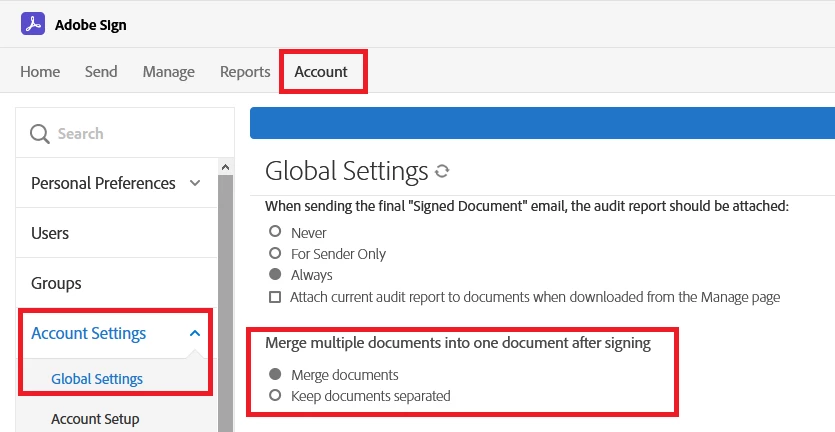This screenshot has height=432, width=835.
Task: Open the Send tab
Action: click(101, 71)
